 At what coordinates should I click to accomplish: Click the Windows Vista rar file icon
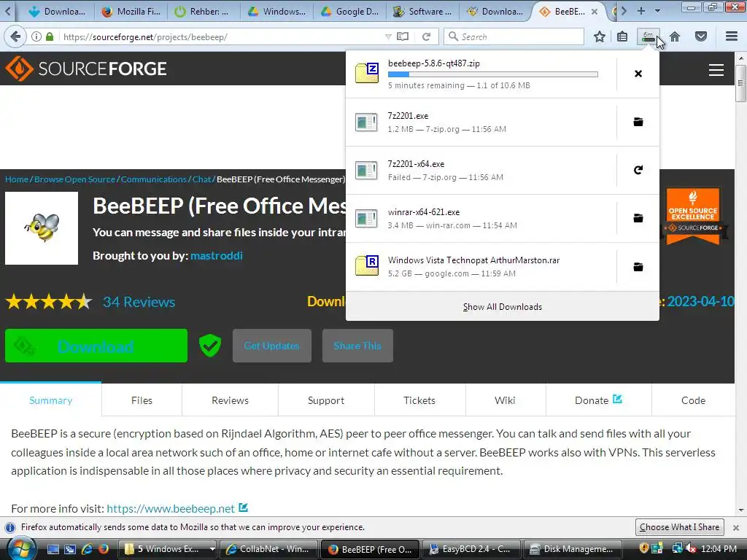tap(367, 265)
